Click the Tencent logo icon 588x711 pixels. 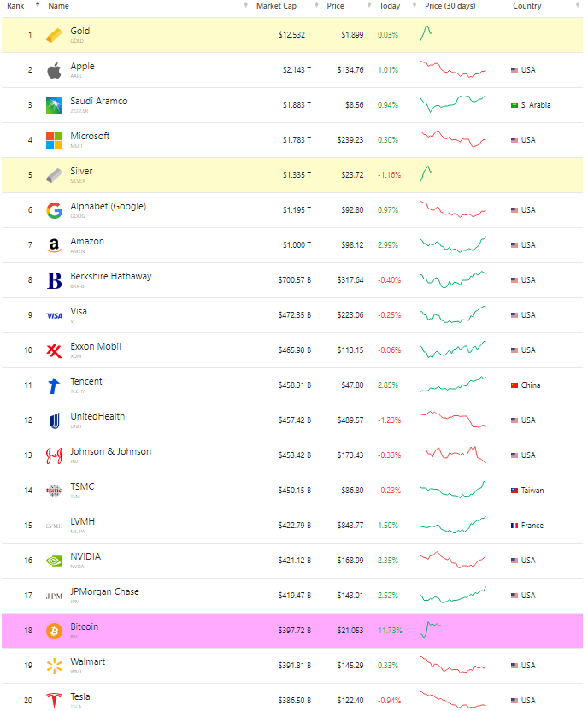(x=54, y=385)
